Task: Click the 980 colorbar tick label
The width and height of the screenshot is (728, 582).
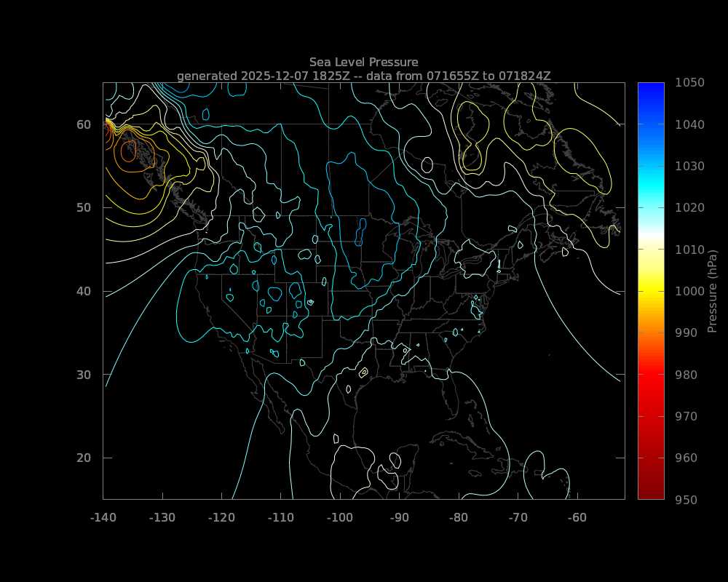Action: (687, 375)
